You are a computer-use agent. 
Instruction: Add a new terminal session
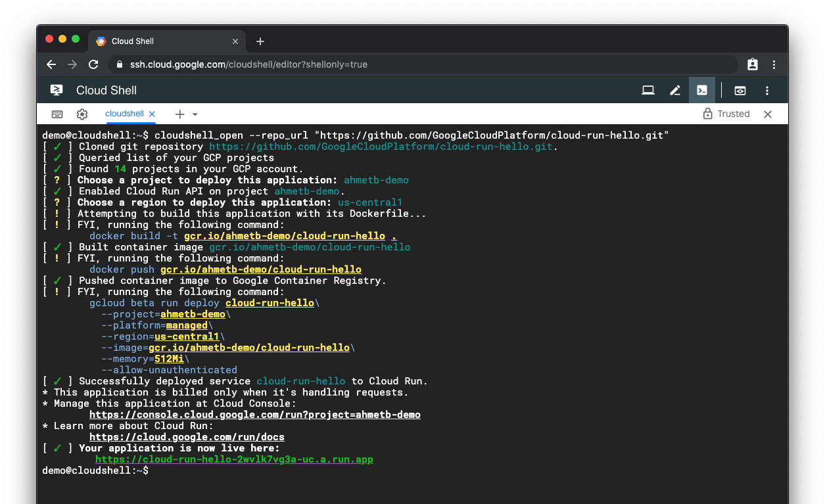click(x=179, y=114)
